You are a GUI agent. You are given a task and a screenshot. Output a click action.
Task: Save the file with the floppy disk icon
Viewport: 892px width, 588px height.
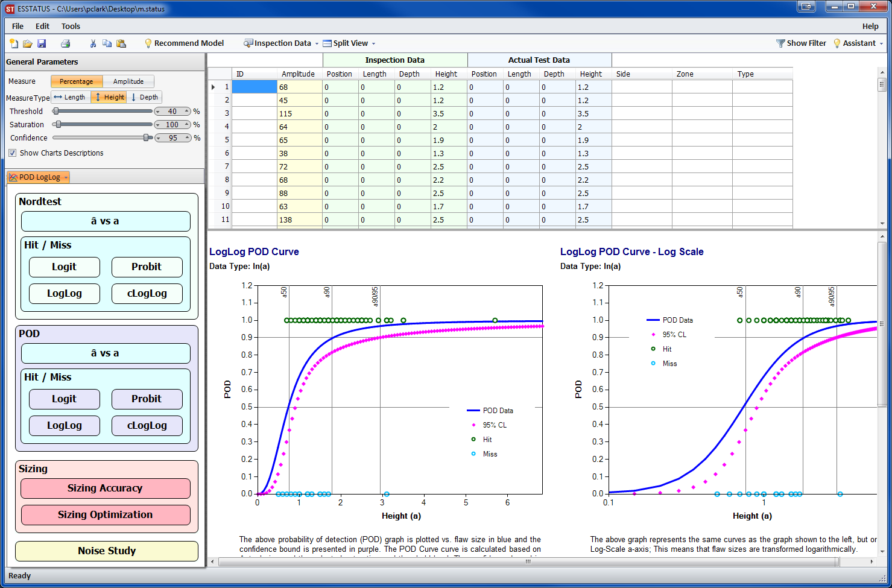(42, 43)
